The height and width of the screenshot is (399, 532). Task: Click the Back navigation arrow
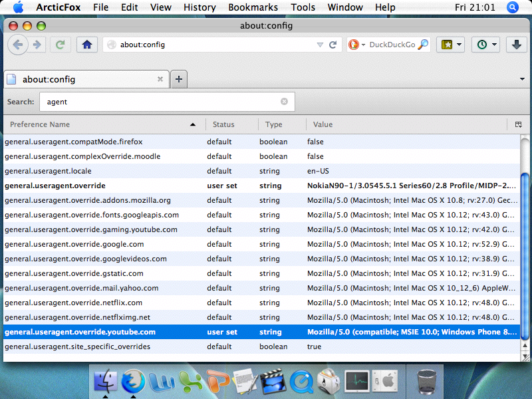18,45
